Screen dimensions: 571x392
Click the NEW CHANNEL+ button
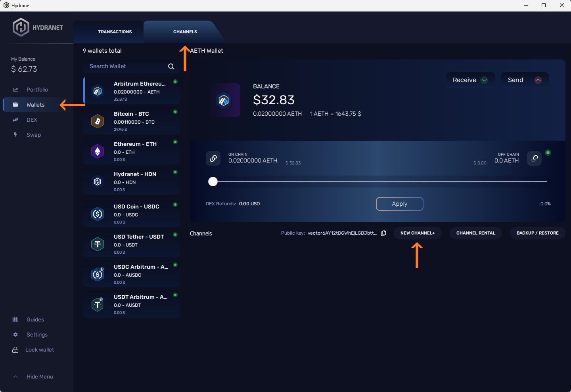[x=418, y=233]
